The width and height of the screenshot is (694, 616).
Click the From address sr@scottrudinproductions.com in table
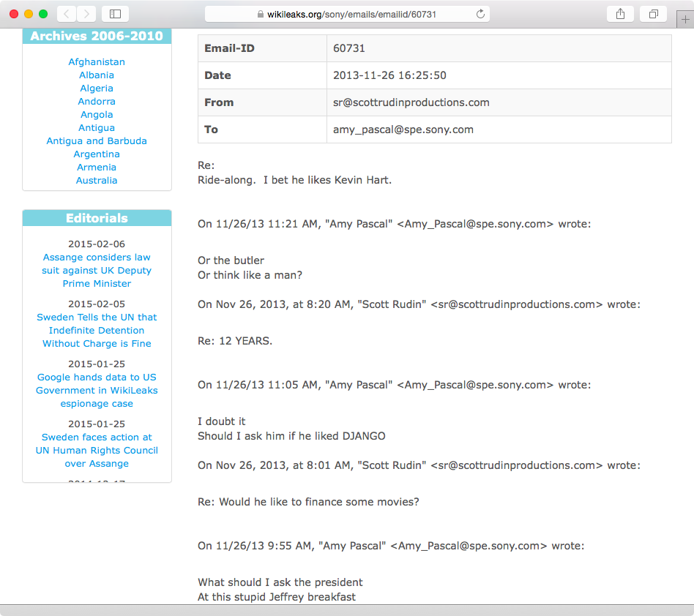pyautogui.click(x=411, y=102)
